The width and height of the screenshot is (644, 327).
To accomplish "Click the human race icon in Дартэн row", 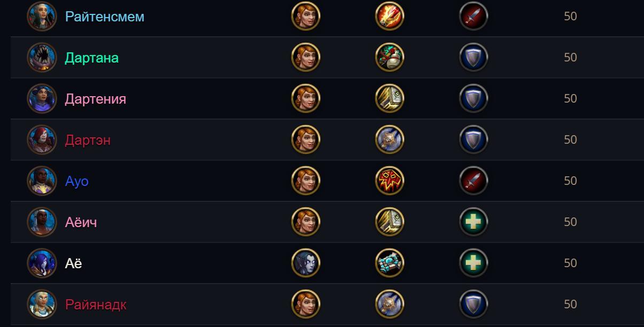I will (x=306, y=139).
